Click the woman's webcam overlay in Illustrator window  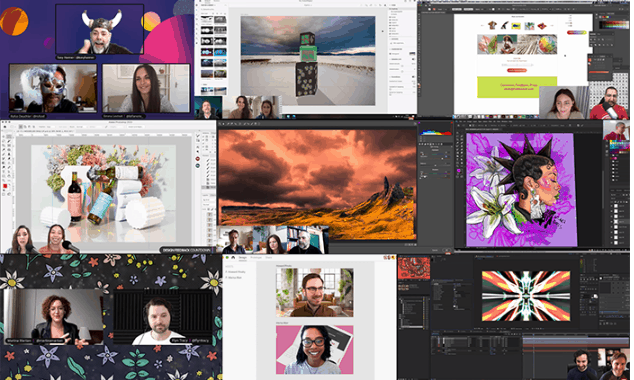click(x=564, y=102)
